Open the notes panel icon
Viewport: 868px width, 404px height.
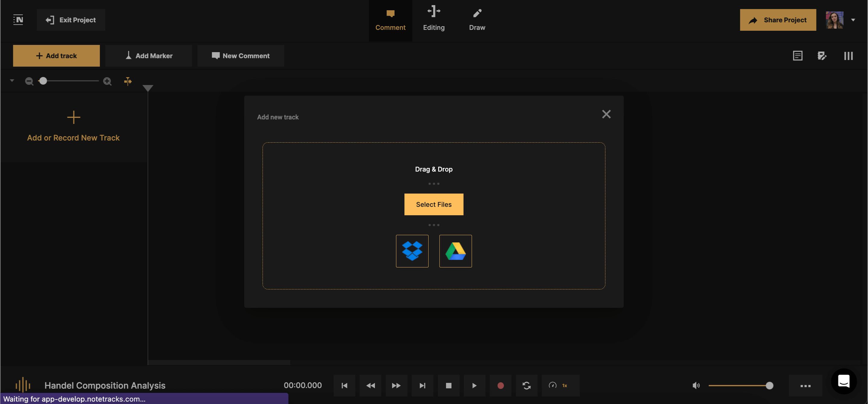pos(798,55)
